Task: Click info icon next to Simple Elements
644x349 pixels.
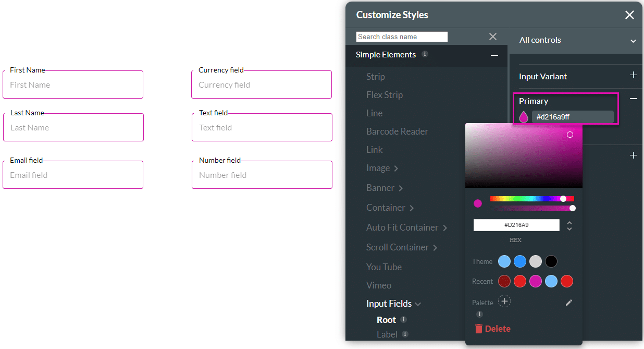Action: click(x=425, y=54)
